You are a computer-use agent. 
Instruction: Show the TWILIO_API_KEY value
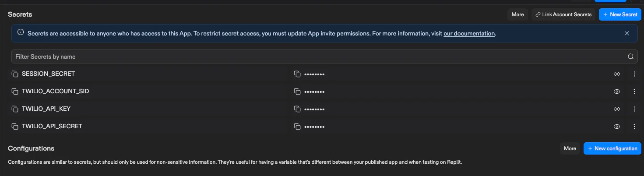(x=617, y=109)
